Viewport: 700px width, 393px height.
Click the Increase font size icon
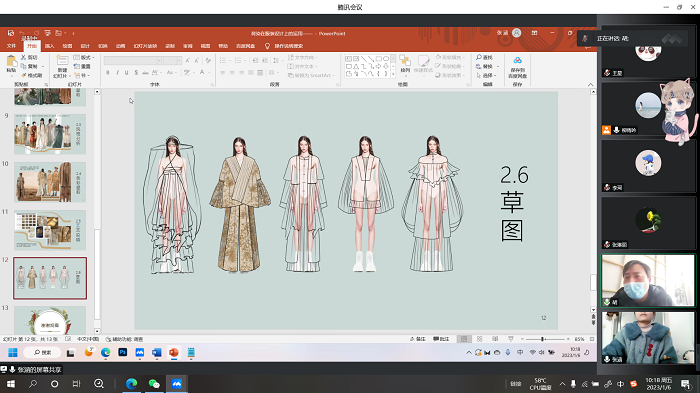tap(188, 60)
